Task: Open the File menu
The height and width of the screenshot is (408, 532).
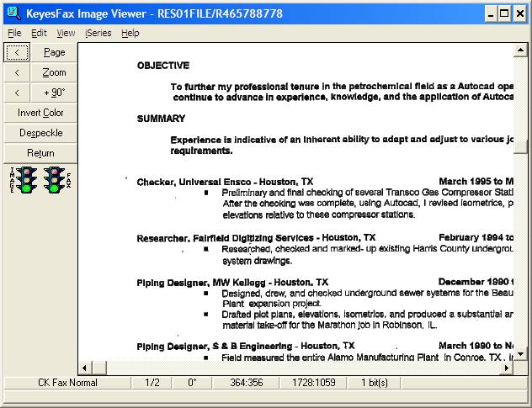Action: pos(14,33)
